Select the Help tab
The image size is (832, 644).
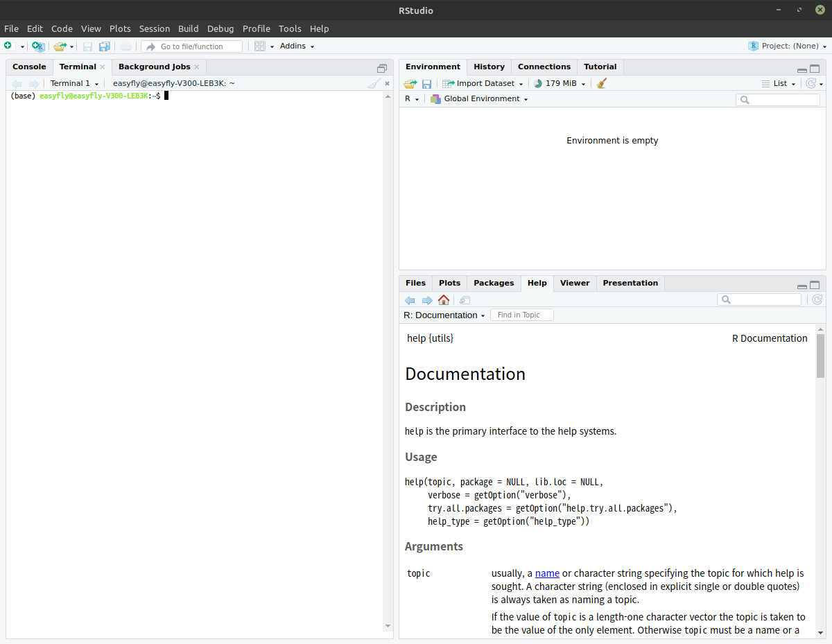pyautogui.click(x=537, y=283)
